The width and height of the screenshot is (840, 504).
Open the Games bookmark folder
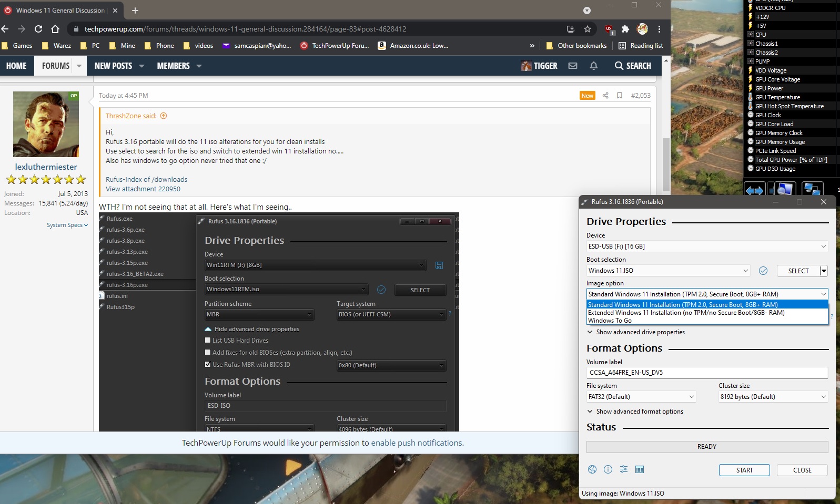click(x=17, y=46)
